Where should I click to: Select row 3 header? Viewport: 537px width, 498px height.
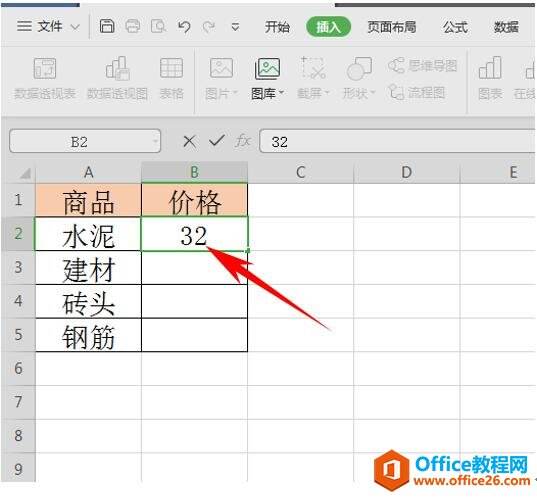coord(18,267)
